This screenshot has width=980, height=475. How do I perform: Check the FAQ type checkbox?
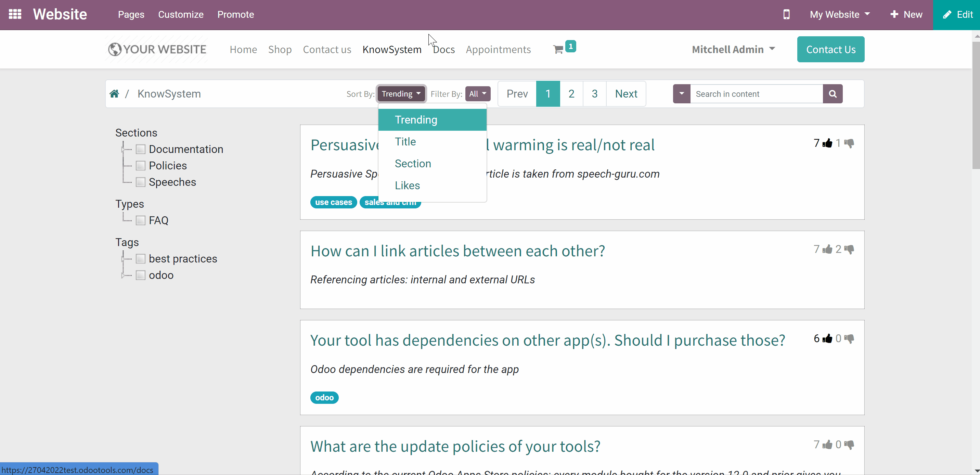140,220
